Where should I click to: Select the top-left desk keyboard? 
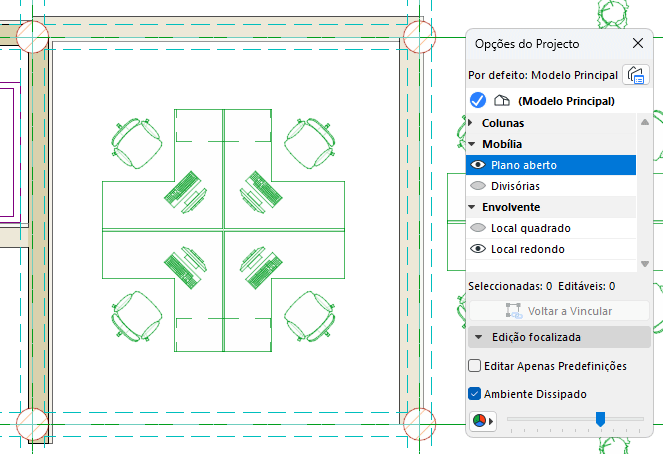click(x=182, y=189)
